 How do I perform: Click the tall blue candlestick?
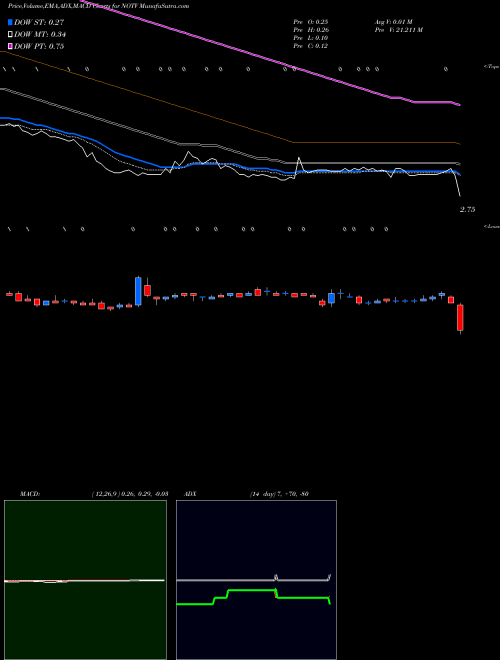(x=138, y=291)
